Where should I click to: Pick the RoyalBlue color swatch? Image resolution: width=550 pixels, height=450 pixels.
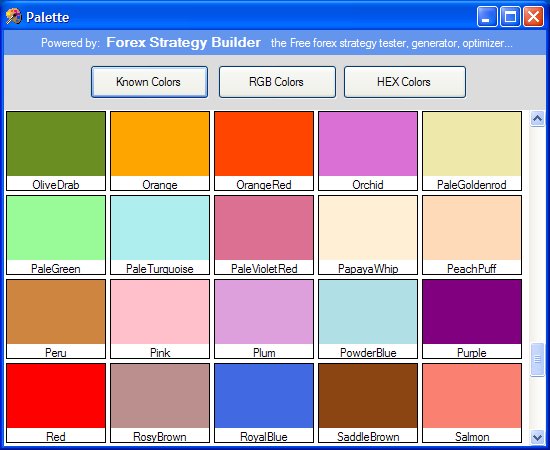point(264,403)
